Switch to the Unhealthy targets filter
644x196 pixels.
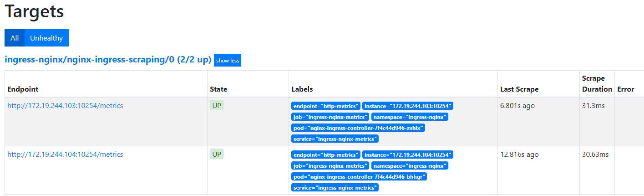click(46, 38)
